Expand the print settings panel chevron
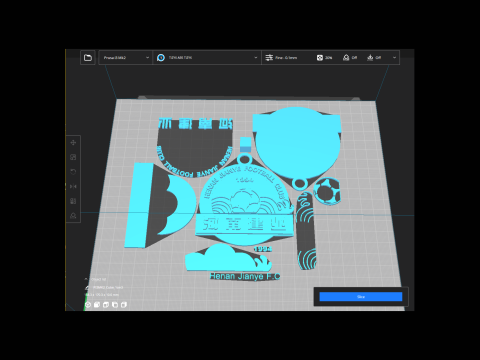 pyautogui.click(x=394, y=58)
